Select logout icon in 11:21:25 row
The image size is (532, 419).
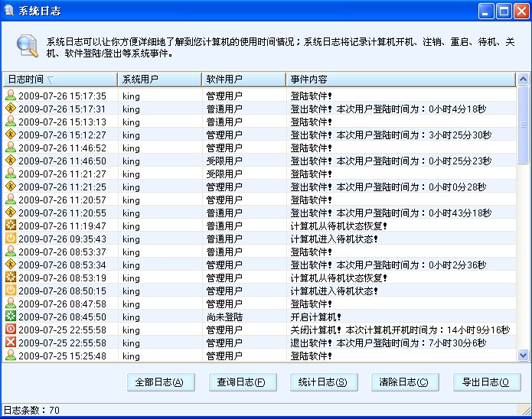(11, 187)
